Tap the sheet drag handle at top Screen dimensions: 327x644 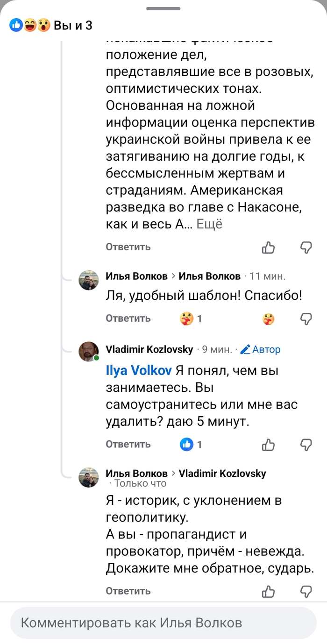[x=163, y=8]
